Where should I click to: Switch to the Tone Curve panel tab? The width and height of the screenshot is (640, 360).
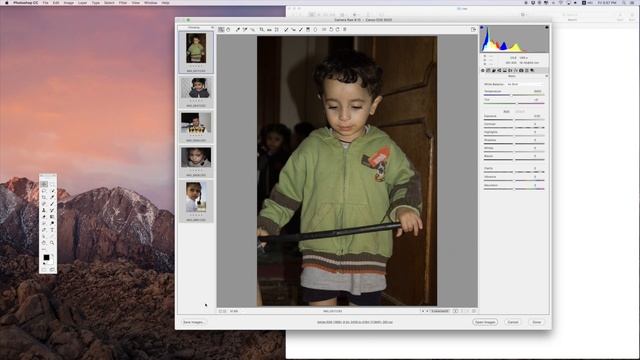tap(488, 70)
